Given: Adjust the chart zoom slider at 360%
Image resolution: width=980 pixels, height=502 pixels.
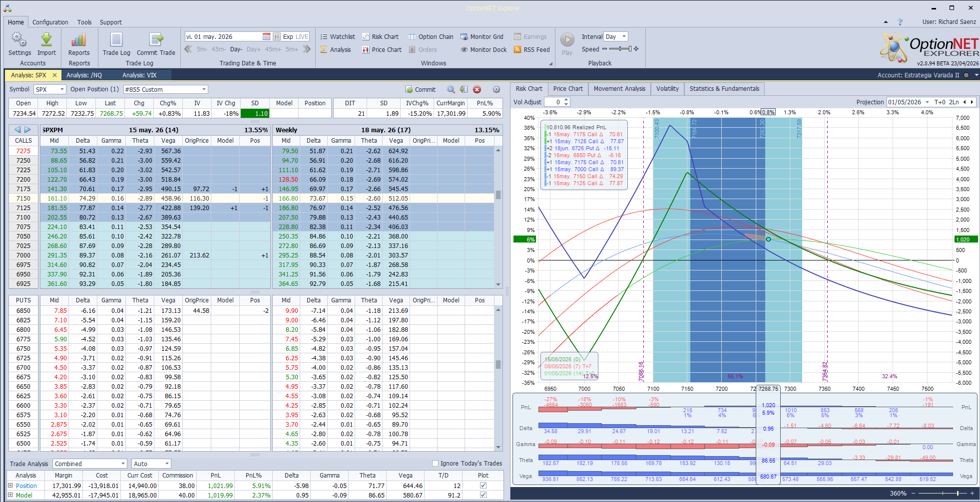Looking at the screenshot, I should pyautogui.click(x=944, y=493).
